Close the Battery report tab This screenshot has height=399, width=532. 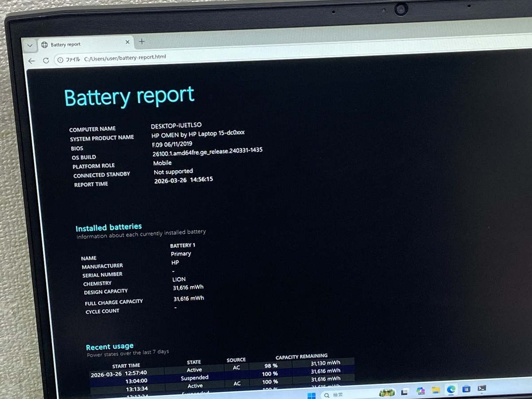[128, 42]
